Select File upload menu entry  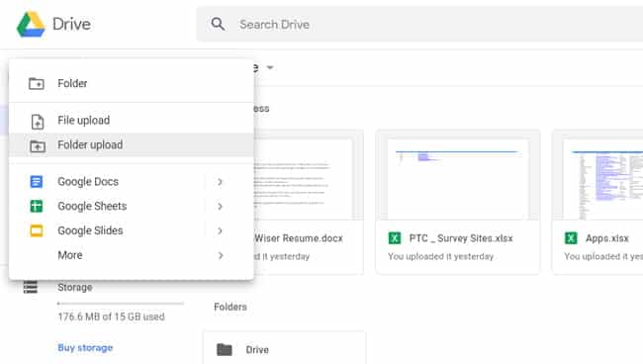(132, 121)
